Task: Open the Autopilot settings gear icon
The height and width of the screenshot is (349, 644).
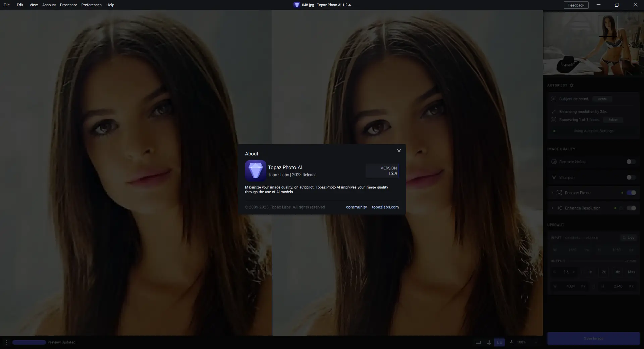Action: pos(571,86)
